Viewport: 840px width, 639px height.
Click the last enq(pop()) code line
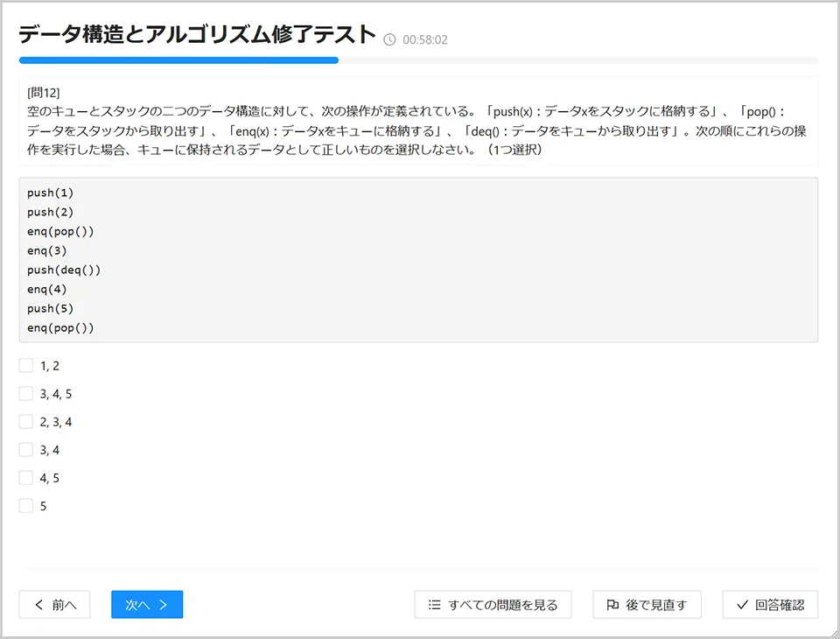click(x=60, y=327)
